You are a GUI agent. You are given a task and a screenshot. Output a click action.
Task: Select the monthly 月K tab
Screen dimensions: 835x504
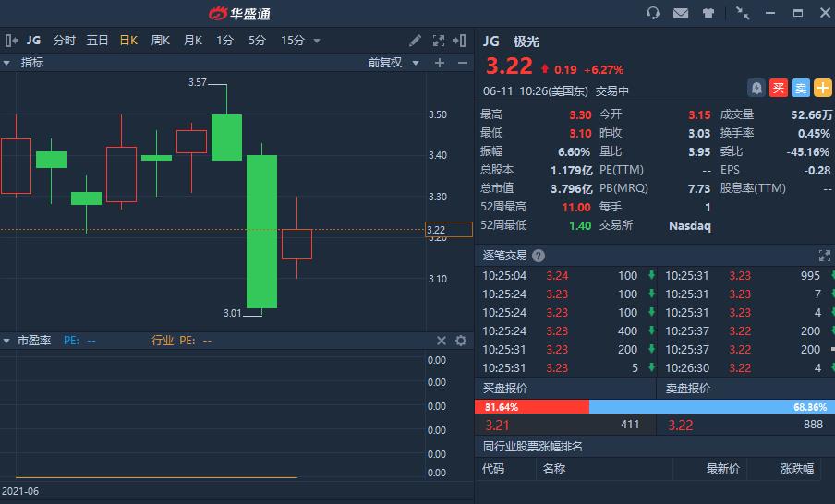[x=193, y=41]
